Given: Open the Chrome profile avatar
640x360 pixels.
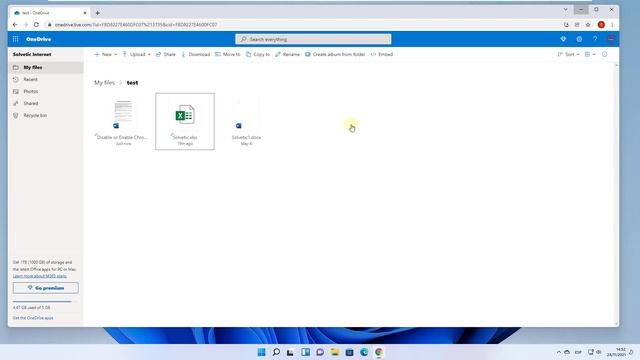Looking at the screenshot, I should pos(601,24).
